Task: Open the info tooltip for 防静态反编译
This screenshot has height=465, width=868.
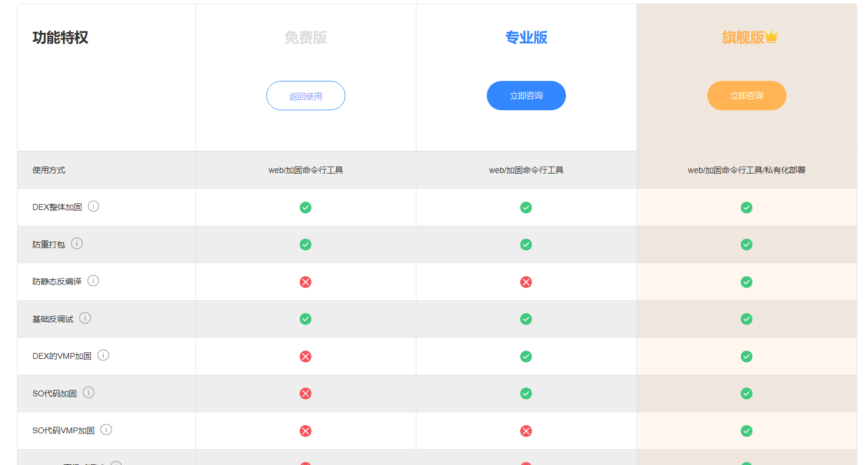Action: pos(93,281)
